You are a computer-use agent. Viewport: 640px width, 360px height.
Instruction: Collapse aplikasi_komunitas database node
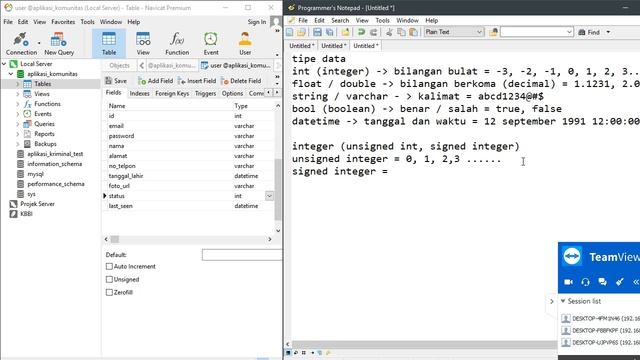tap(11, 74)
